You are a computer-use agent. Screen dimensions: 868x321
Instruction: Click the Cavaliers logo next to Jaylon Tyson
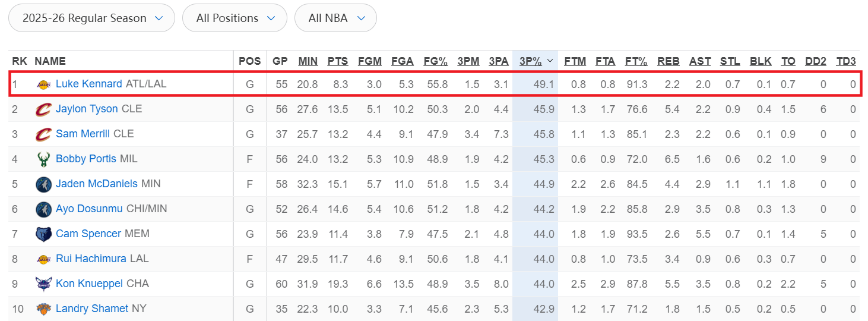[x=43, y=109]
